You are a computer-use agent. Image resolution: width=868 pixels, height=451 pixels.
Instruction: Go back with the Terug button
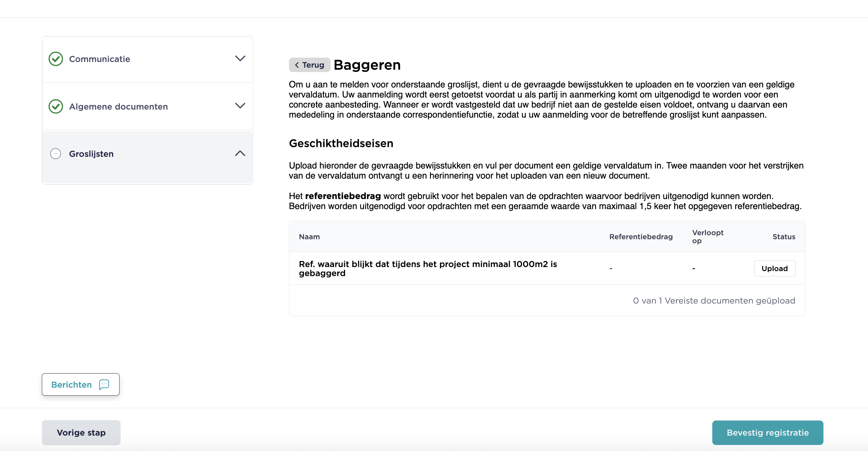coord(309,65)
